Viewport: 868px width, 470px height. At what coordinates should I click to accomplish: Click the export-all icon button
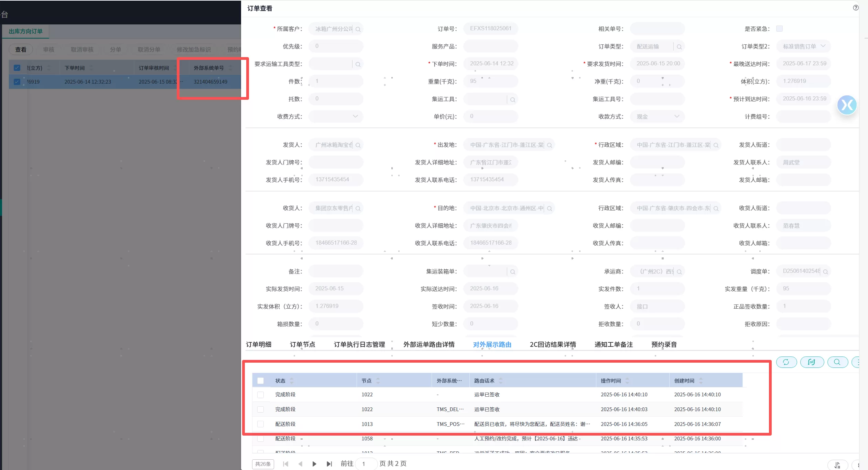tap(812, 362)
